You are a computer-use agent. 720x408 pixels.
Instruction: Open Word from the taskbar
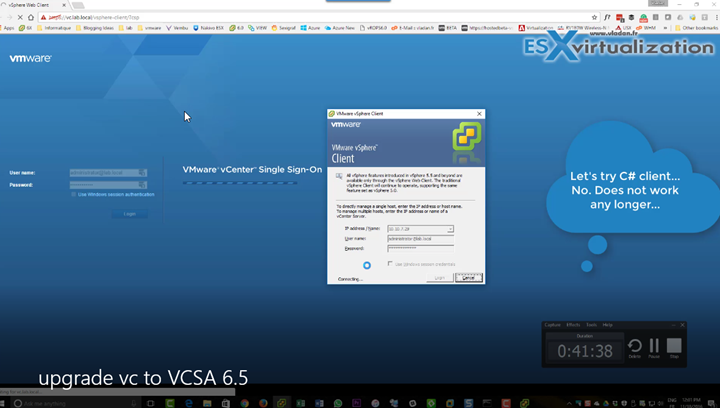[319, 403]
